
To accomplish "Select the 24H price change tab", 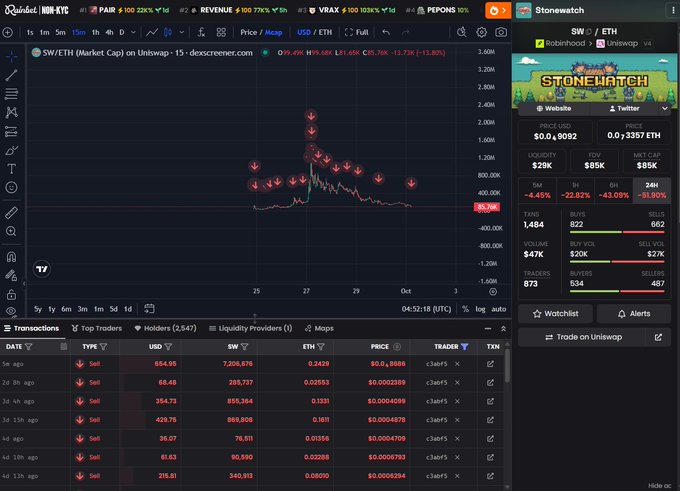I will click(x=652, y=190).
